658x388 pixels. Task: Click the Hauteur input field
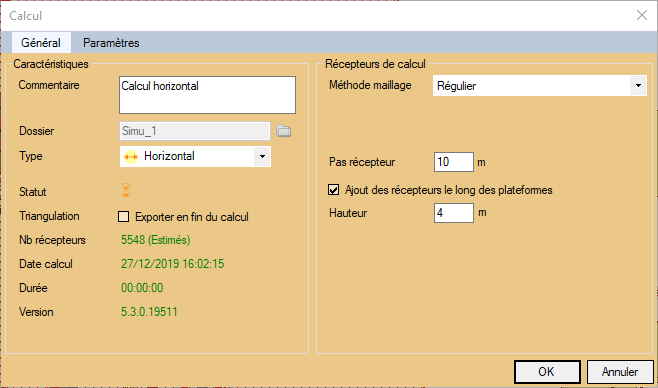click(x=454, y=213)
